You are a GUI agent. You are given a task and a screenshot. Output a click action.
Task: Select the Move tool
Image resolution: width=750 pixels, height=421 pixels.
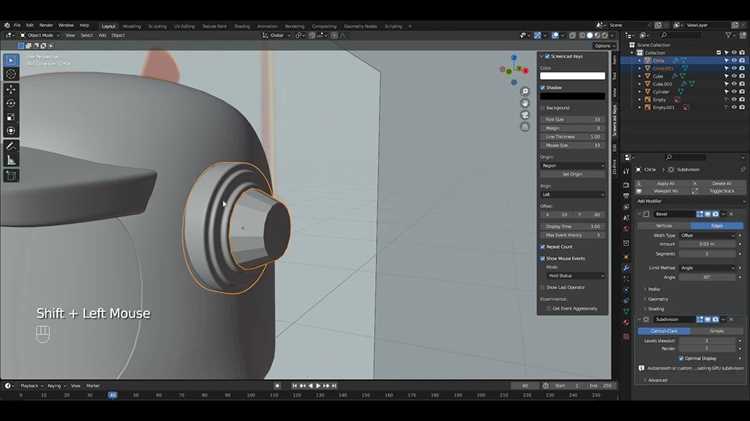coord(11,89)
